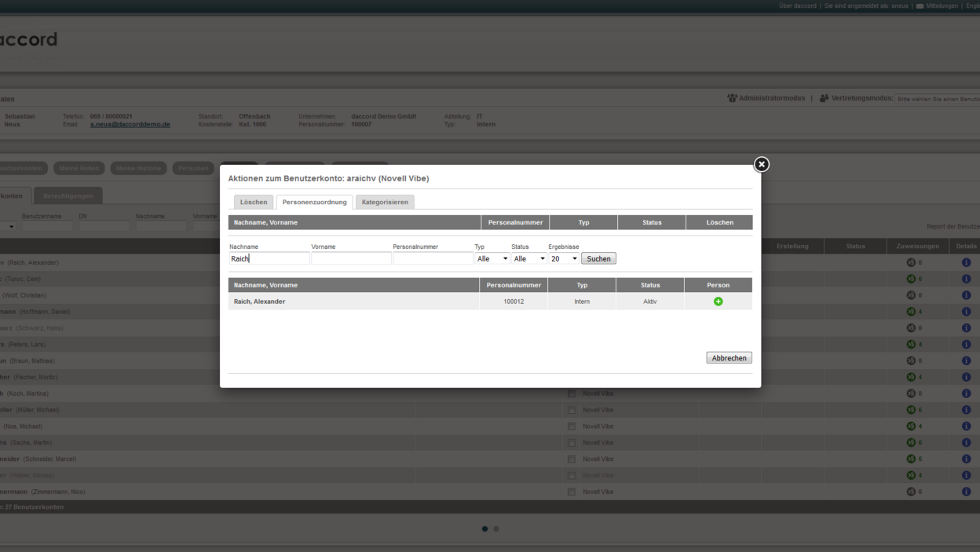Screen dimensions: 980x552
Task: Focus the Nachname field containing Raich
Action: coord(269,258)
